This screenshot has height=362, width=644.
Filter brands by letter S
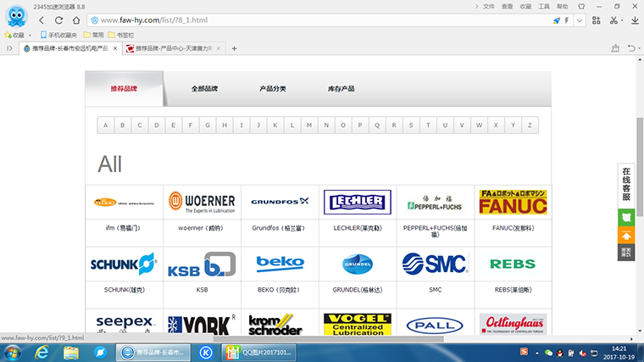(x=411, y=125)
